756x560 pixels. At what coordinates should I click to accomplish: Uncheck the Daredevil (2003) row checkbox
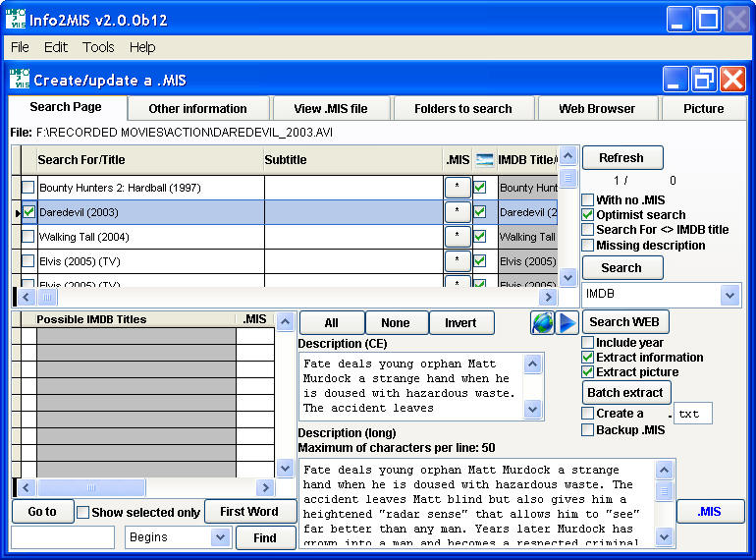point(28,212)
